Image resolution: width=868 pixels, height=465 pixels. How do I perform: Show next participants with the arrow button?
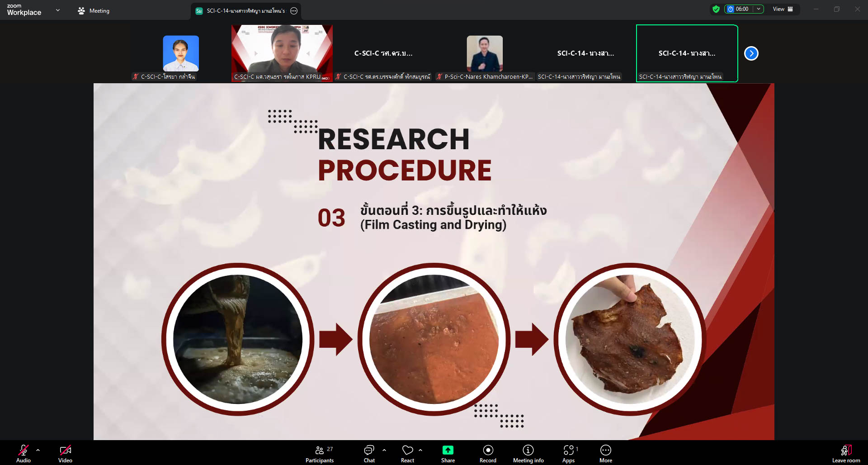click(751, 53)
